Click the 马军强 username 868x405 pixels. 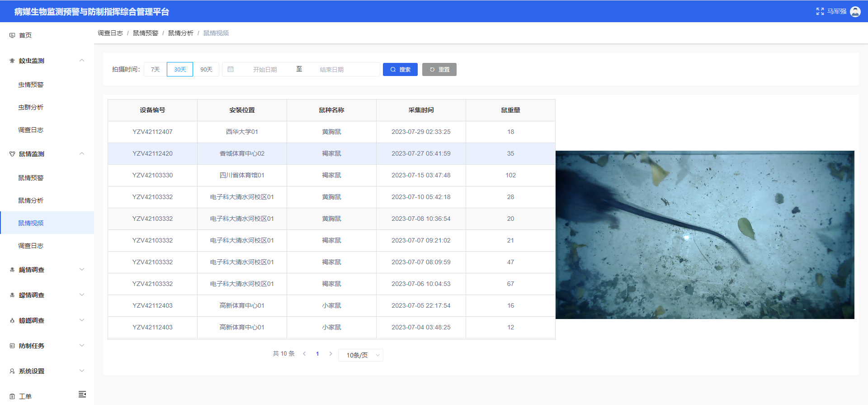click(837, 11)
